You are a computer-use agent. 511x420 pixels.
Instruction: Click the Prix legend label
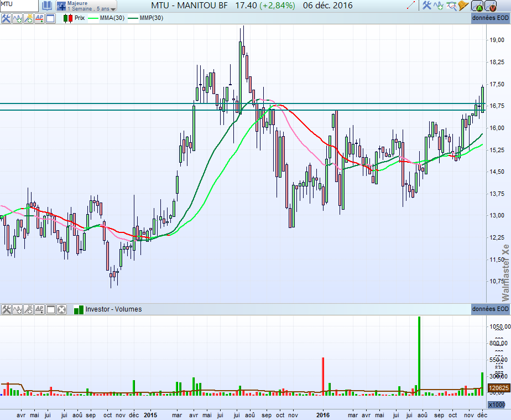80,18
